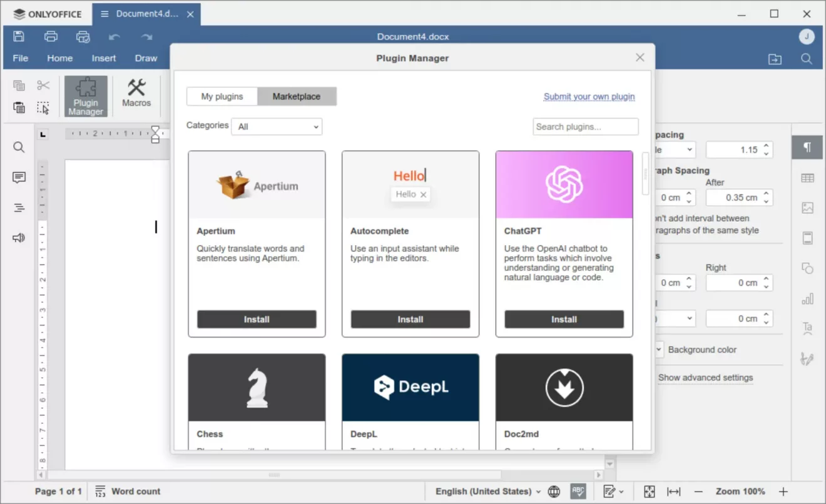The height and width of the screenshot is (504, 826).
Task: Click the Page 1 of 1 indicator
Action: point(58,491)
